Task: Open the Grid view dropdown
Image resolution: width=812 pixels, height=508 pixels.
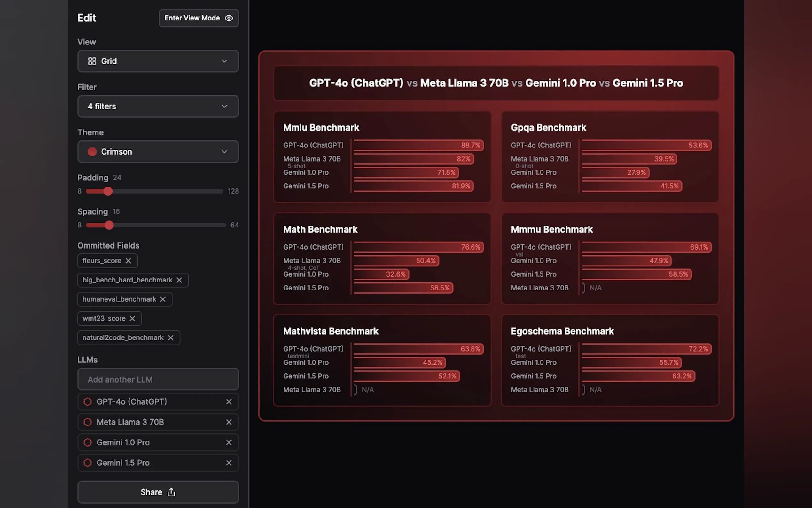Action: pos(158,61)
